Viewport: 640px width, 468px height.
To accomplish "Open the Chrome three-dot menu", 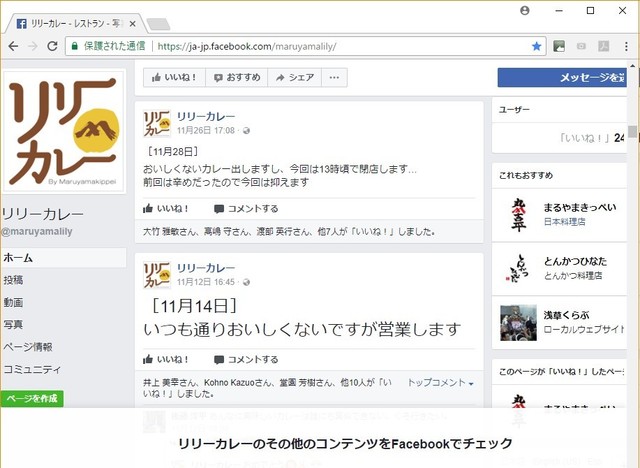I will (626, 46).
